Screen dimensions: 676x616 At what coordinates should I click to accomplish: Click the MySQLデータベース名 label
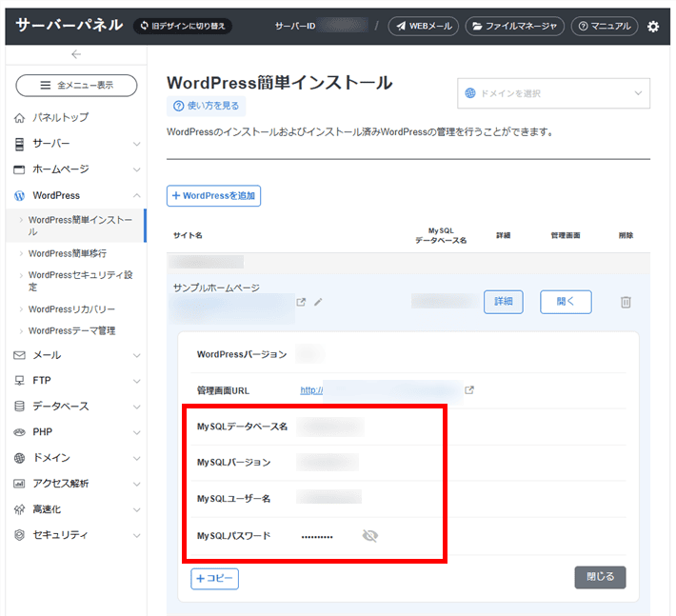pyautogui.click(x=242, y=427)
